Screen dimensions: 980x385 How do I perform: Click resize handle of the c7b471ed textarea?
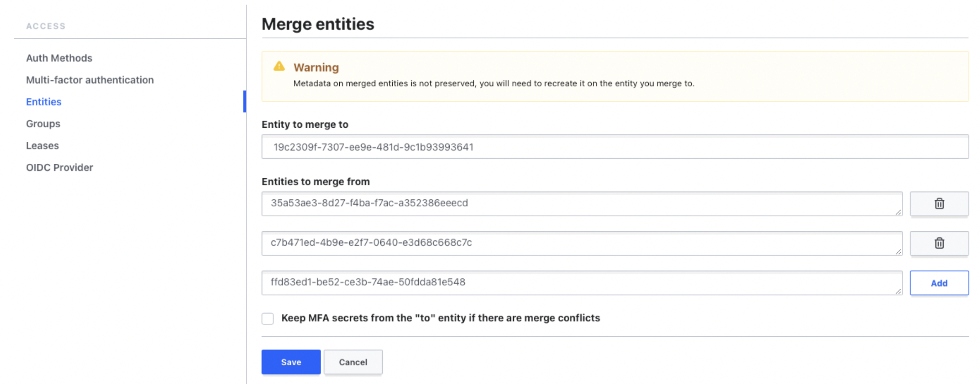tap(898, 252)
